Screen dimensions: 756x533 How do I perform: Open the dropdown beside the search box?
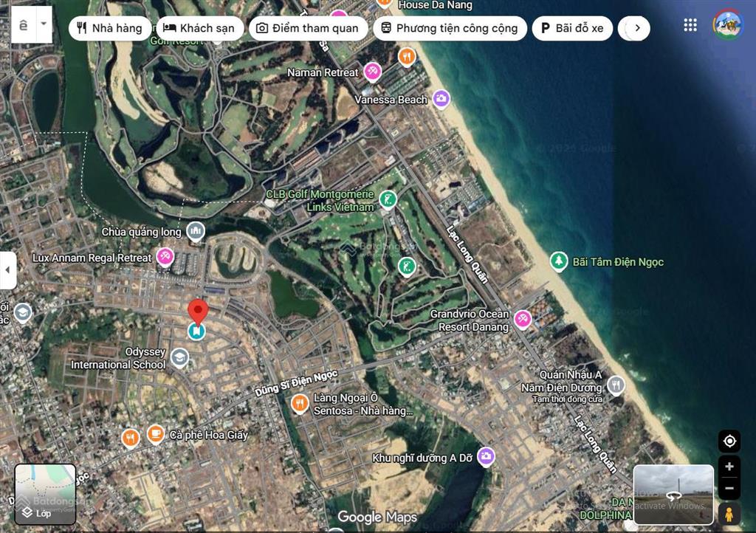pos(44,24)
